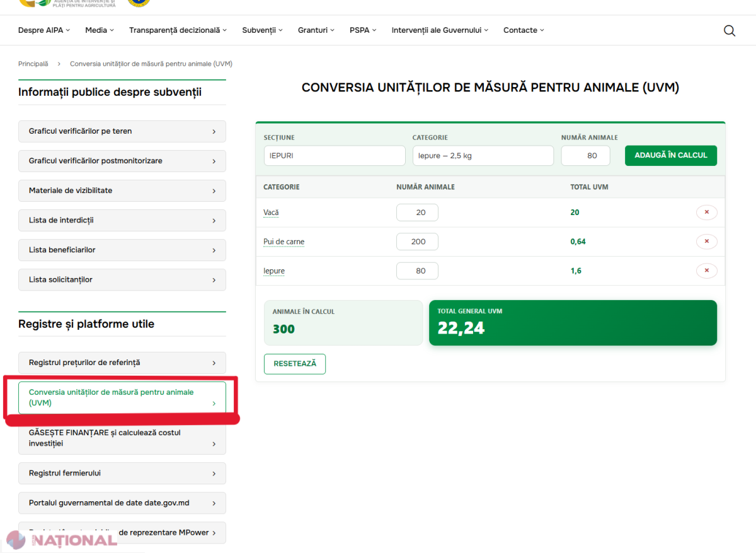The image size is (756, 553).
Task: Click the Număr animale field showing 80 at top
Action: 585,156
